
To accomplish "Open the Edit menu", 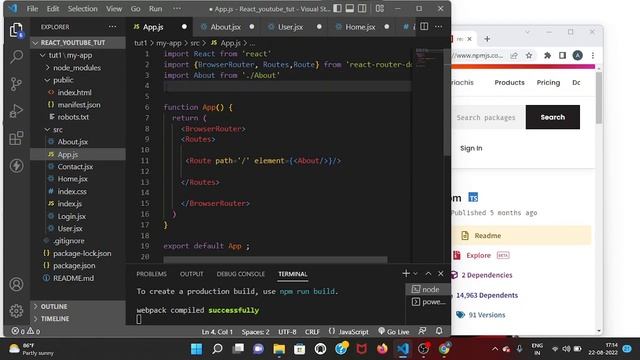I will [53, 9].
